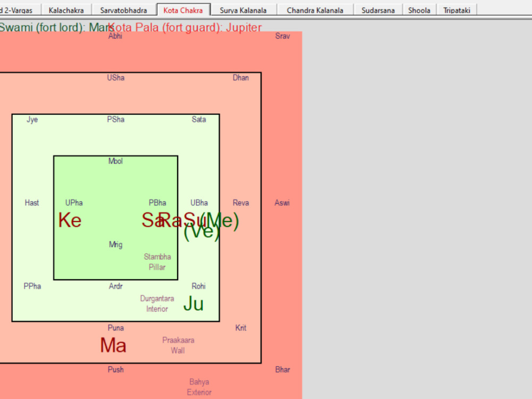Click the Stambha Pillar zone label
Viewport: 532px width, 399px height.
click(157, 262)
